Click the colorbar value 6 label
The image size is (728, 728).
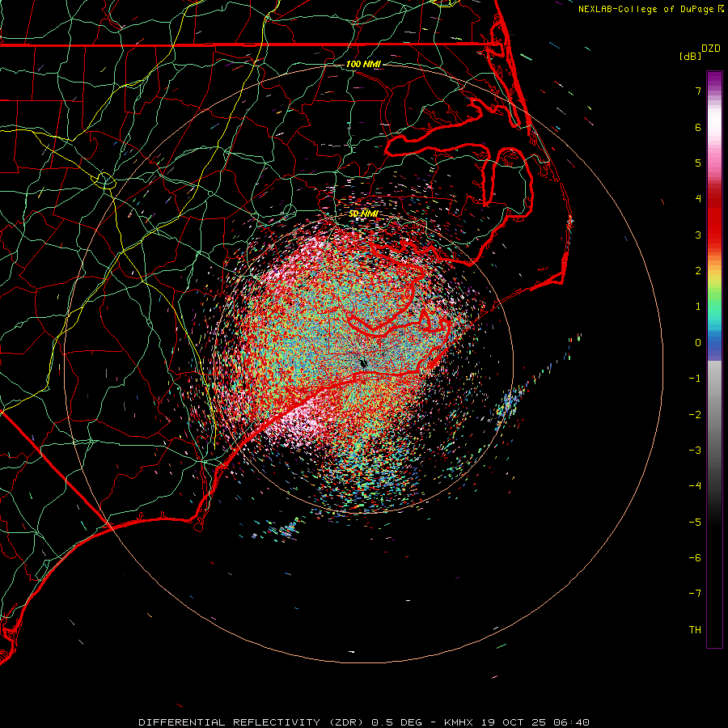point(698,127)
